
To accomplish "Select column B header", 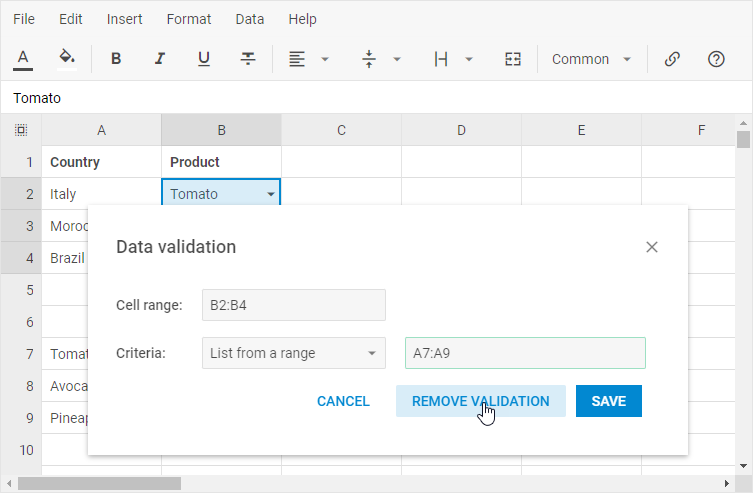I will tap(221, 130).
